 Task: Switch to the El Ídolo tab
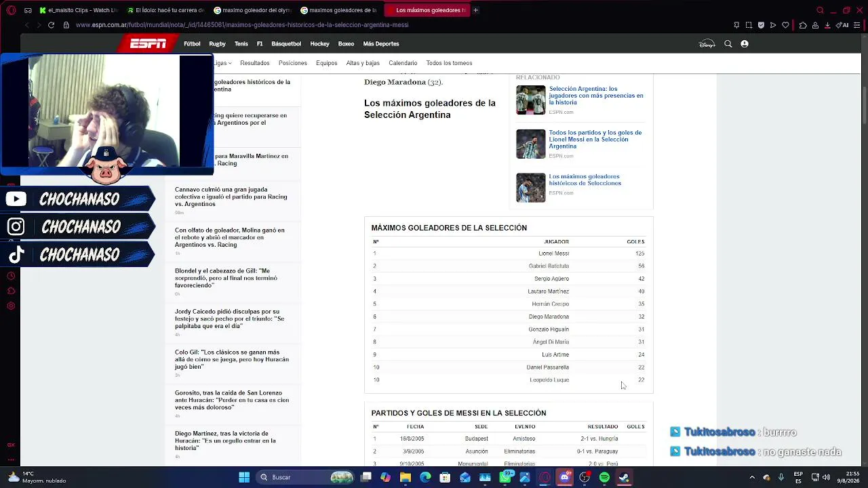[x=165, y=10]
